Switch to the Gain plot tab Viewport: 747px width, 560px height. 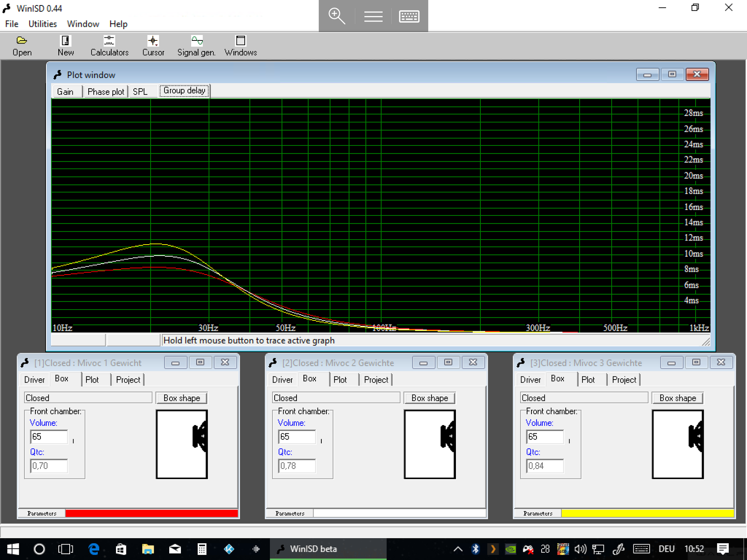67,92
